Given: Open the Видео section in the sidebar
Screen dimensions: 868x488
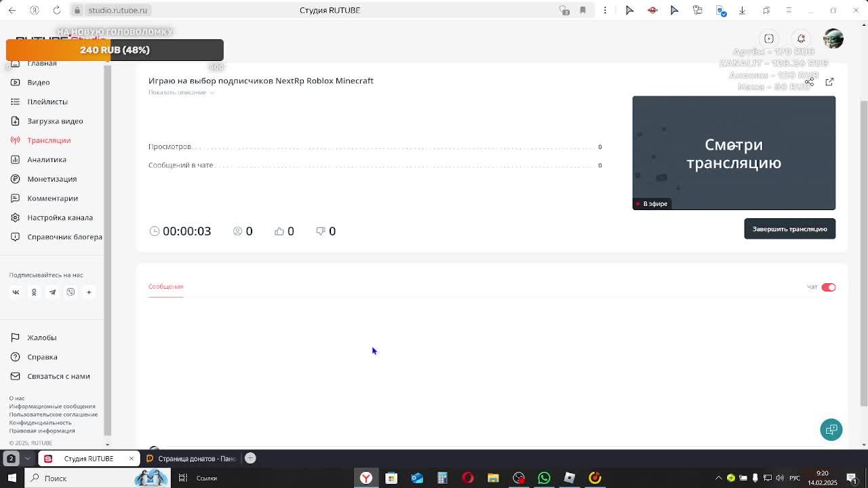Looking at the screenshot, I should (38, 82).
